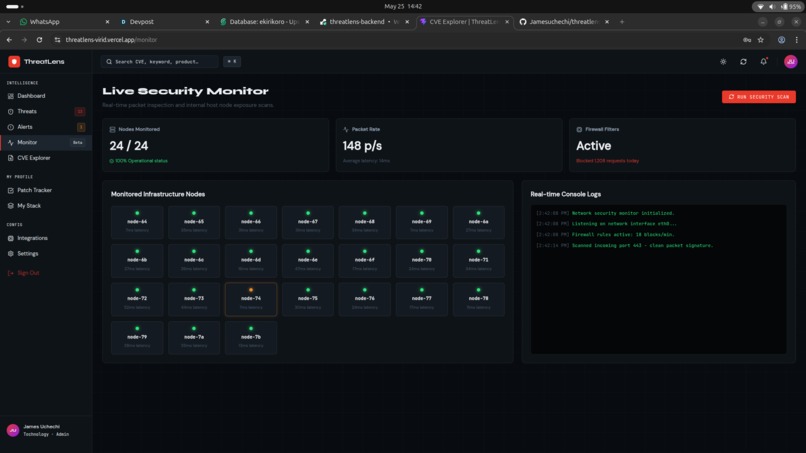Open the browser three-dot menu
This screenshot has height=453, width=806.
coord(796,40)
